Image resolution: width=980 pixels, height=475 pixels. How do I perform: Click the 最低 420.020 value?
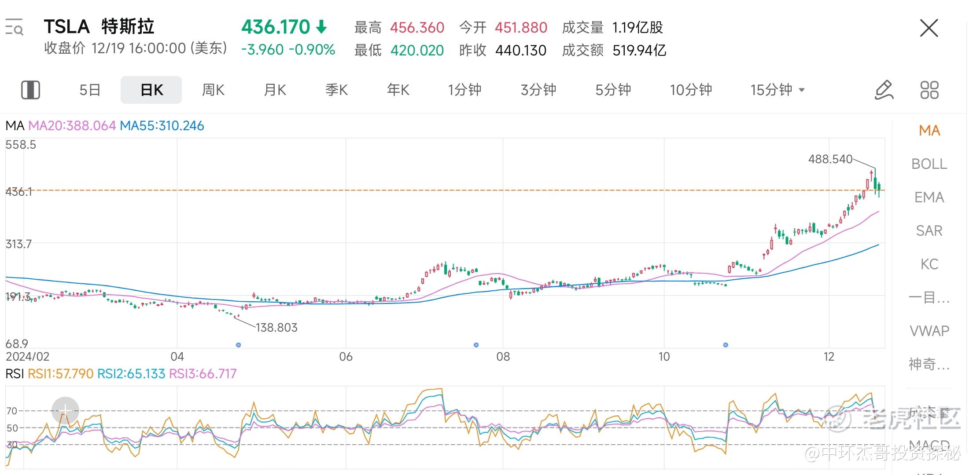pyautogui.click(x=417, y=51)
